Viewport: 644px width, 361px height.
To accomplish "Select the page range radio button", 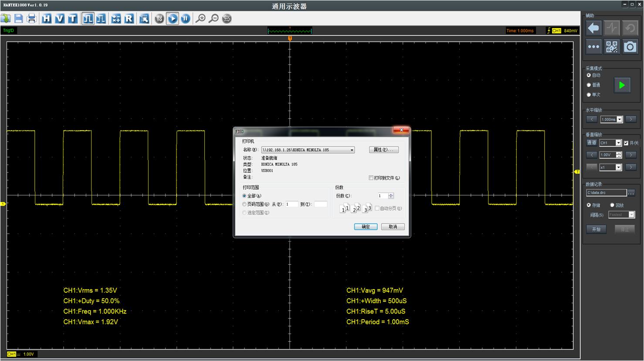I will click(x=244, y=204).
